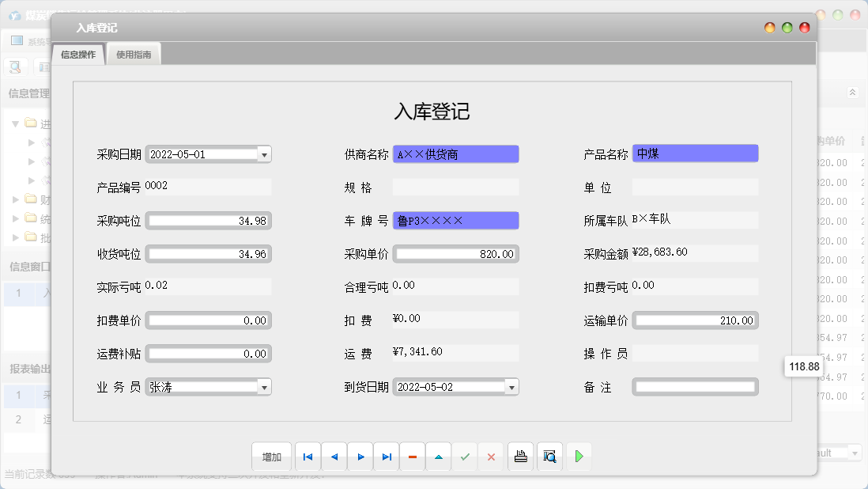
Task: Confirm the record with the green checkmark
Action: point(465,457)
